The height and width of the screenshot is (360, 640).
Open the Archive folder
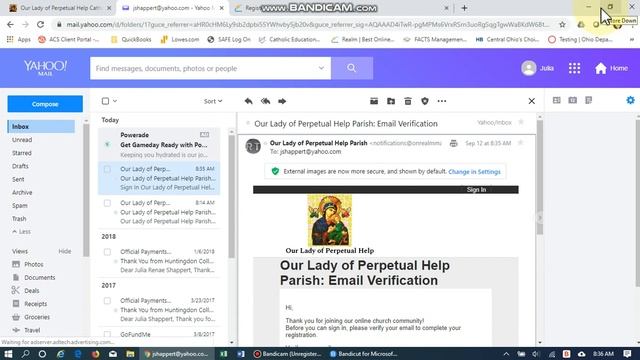(x=22, y=192)
